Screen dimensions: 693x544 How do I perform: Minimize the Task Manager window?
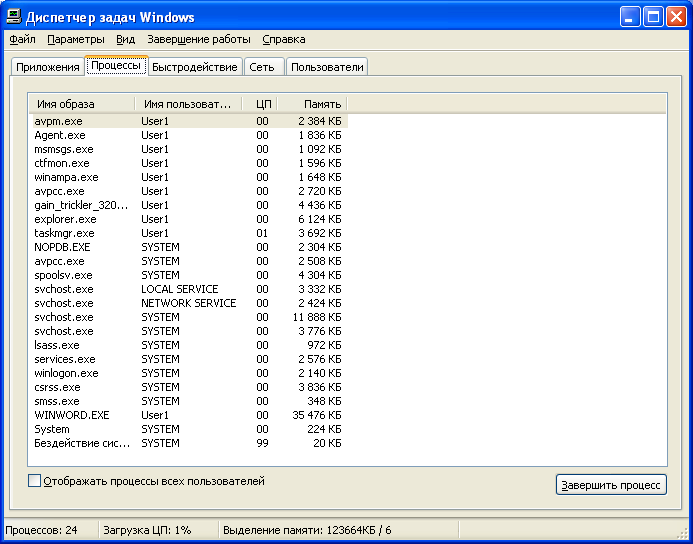click(630, 17)
